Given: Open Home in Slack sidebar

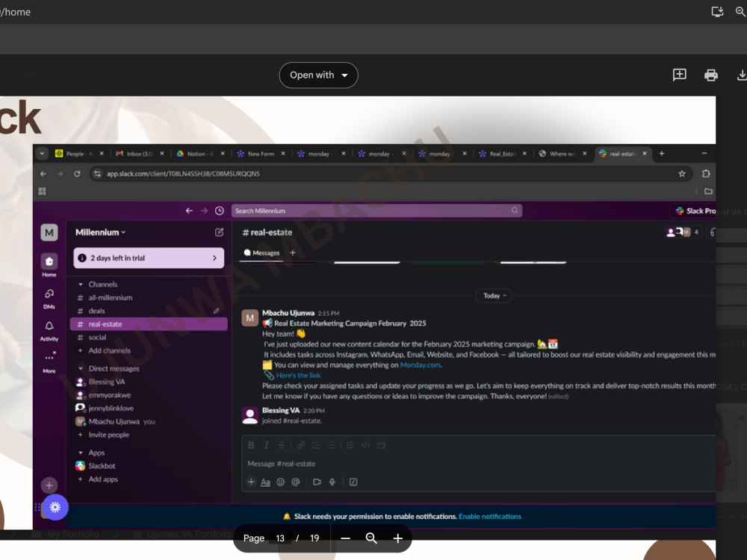Looking at the screenshot, I should (49, 265).
